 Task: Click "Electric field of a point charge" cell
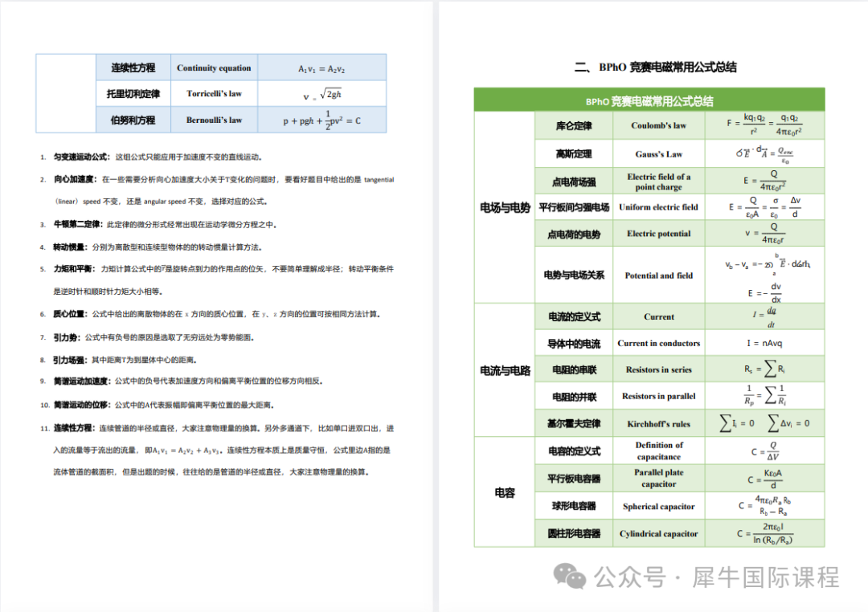pyautogui.click(x=659, y=182)
